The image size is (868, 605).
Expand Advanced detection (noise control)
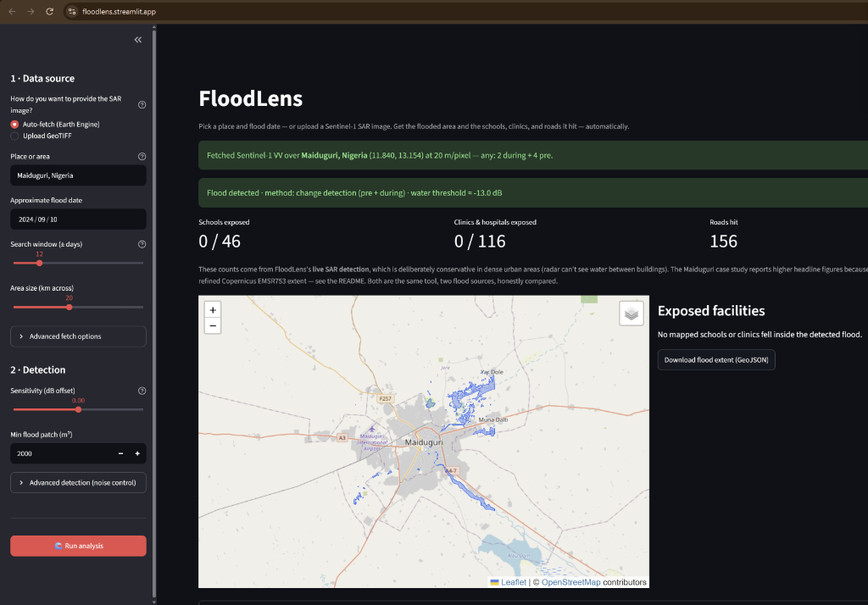78,483
